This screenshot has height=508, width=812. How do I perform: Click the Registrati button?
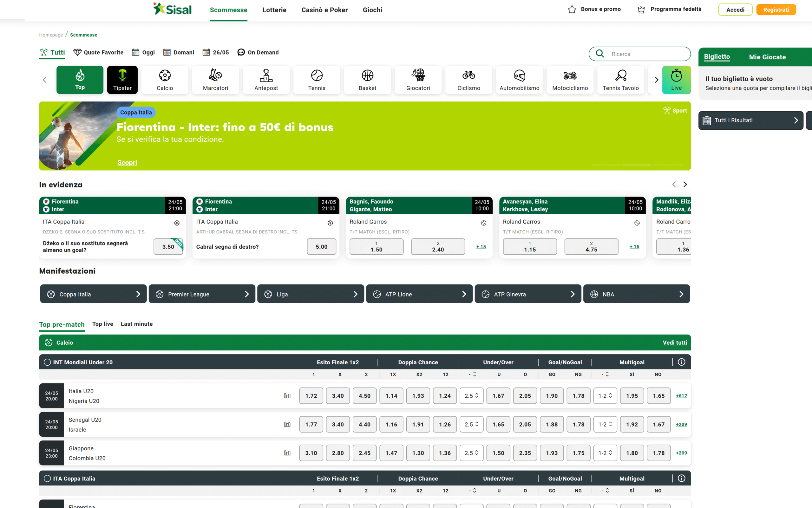tap(776, 10)
